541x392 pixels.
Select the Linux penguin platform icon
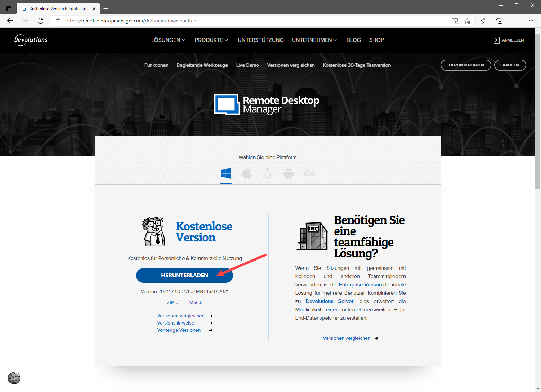(268, 173)
